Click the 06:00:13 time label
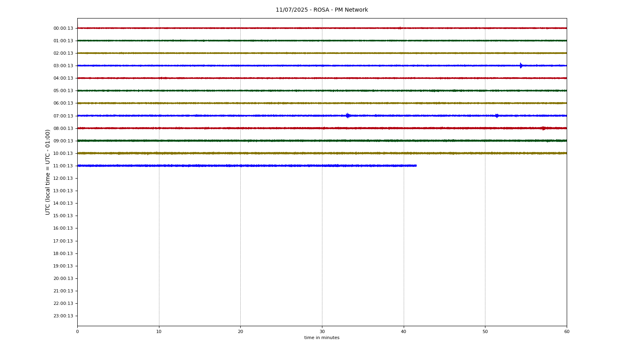644x362 pixels. (x=63, y=103)
